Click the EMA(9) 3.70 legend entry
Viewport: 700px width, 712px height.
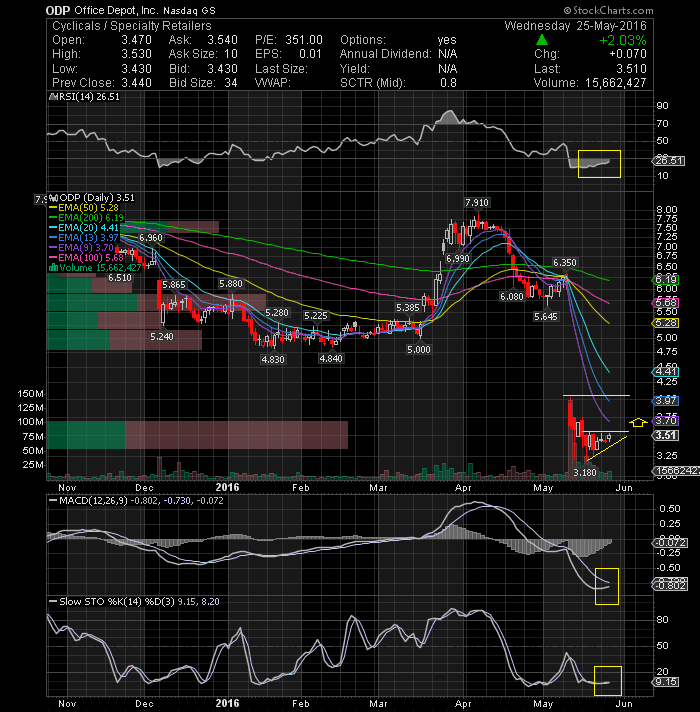point(82,247)
